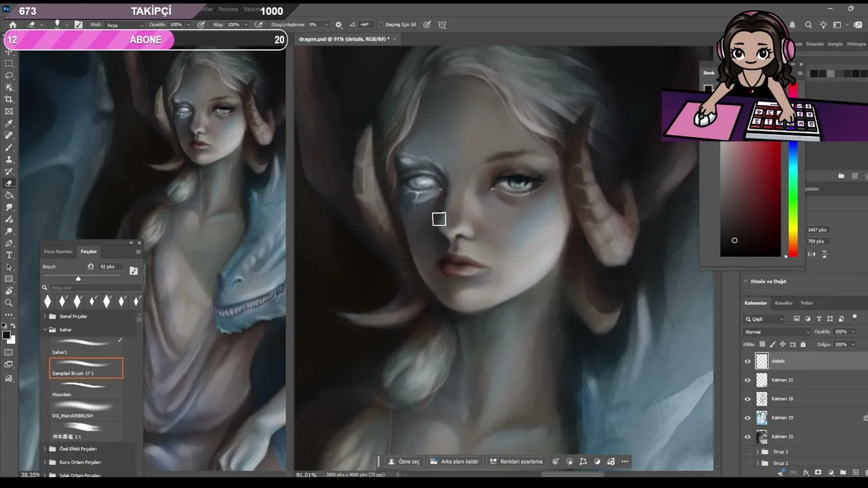The image size is (868, 488).
Task: Show the Grup 2 layer group
Action: (748, 451)
